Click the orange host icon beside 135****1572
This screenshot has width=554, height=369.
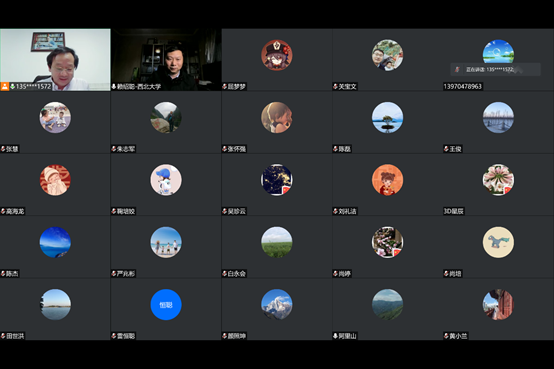point(5,86)
